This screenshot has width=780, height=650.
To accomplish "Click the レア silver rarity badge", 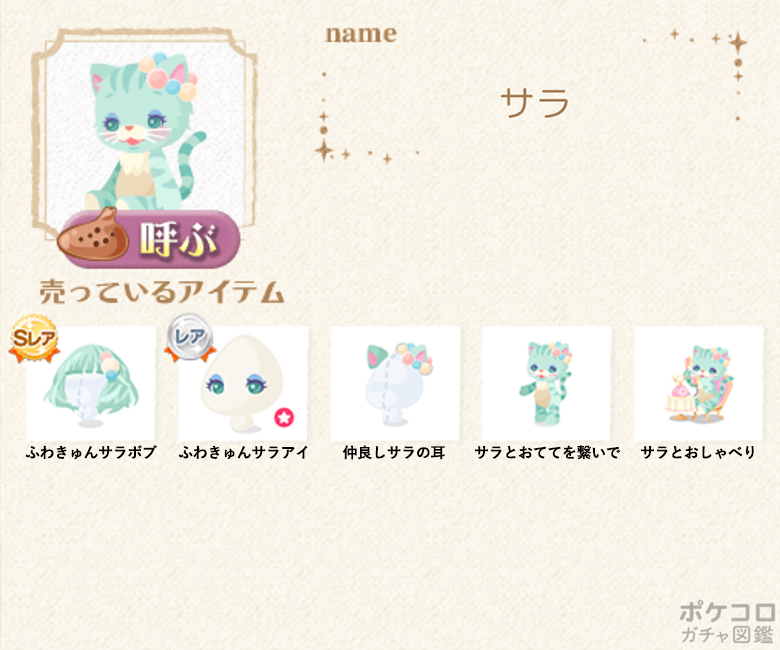I will (190, 338).
